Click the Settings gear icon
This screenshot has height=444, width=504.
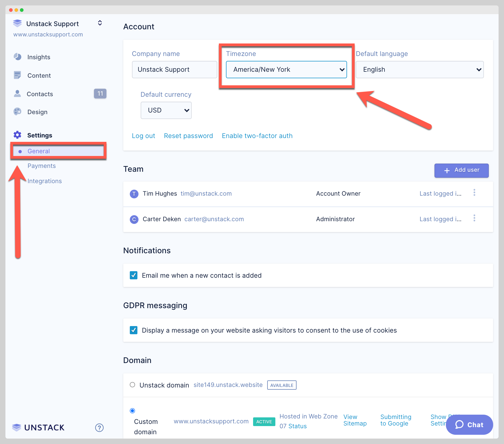coord(17,135)
